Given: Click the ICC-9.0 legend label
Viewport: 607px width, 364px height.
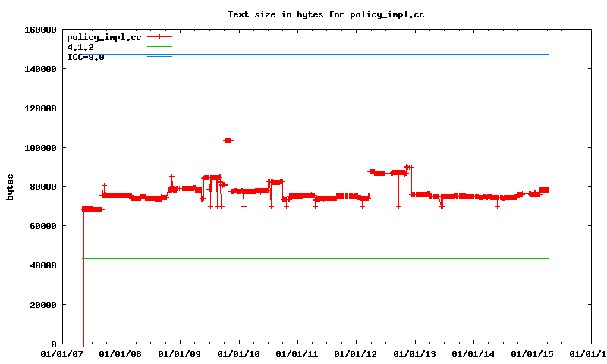Looking at the screenshot, I should tap(86, 57).
